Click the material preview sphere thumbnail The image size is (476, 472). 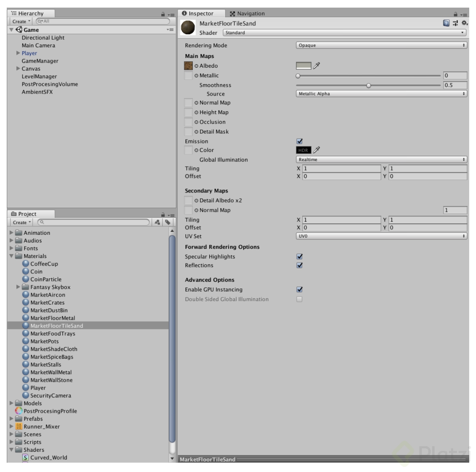[188, 27]
